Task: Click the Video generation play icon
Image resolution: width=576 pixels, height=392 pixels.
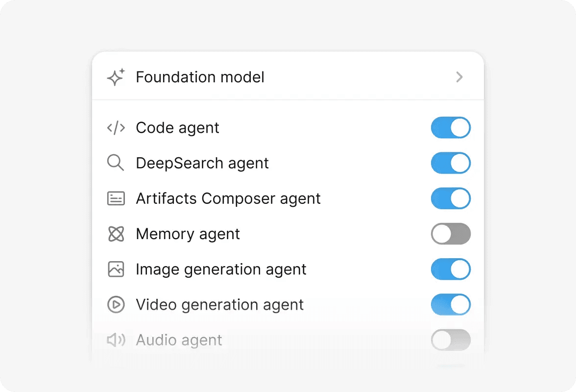Action: (x=116, y=304)
